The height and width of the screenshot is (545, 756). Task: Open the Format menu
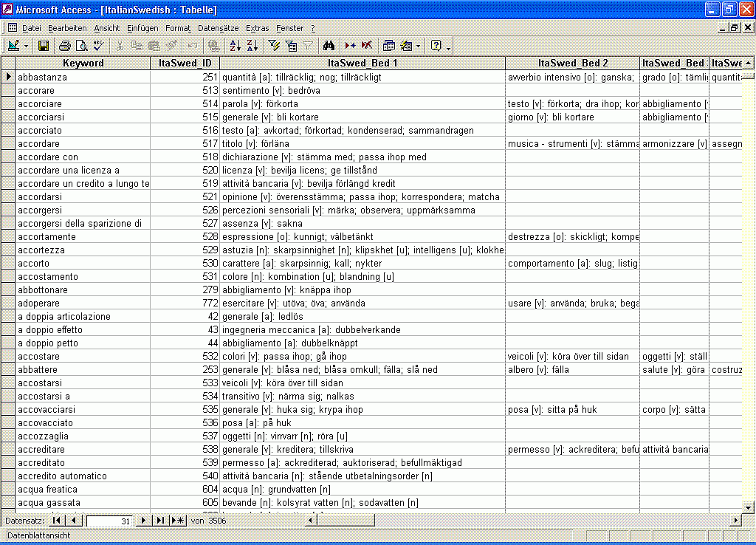coord(178,29)
